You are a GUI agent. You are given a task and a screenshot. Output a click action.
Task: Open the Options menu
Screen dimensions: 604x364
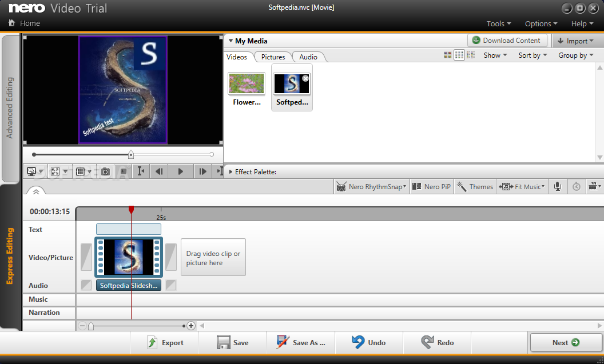pyautogui.click(x=541, y=24)
